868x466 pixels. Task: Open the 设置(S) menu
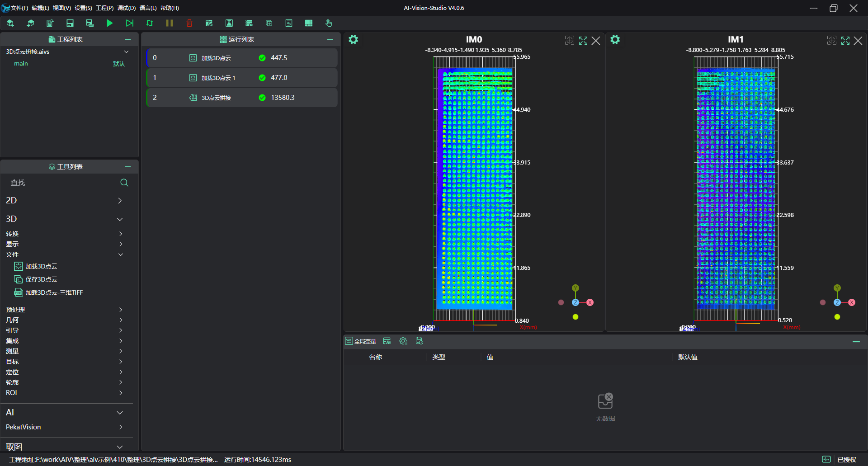pyautogui.click(x=83, y=8)
